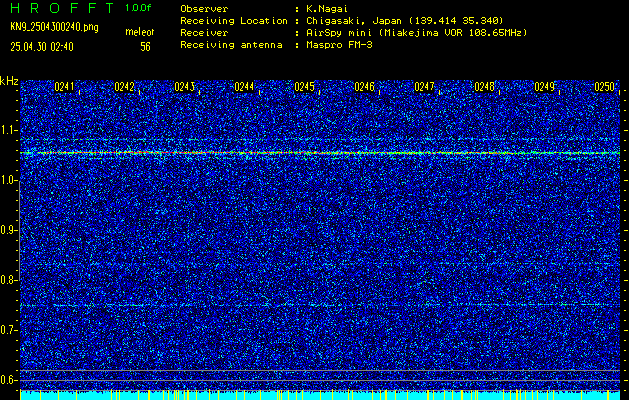Image resolution: width=629 pixels, height=400 pixels.
Task: Click the 0249 time marker
Action: (544, 87)
